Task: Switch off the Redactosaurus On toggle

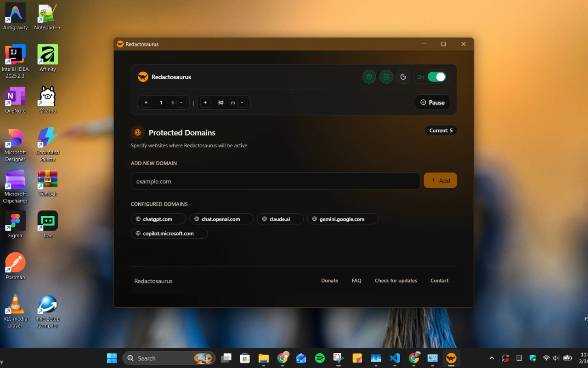Action: tap(436, 77)
